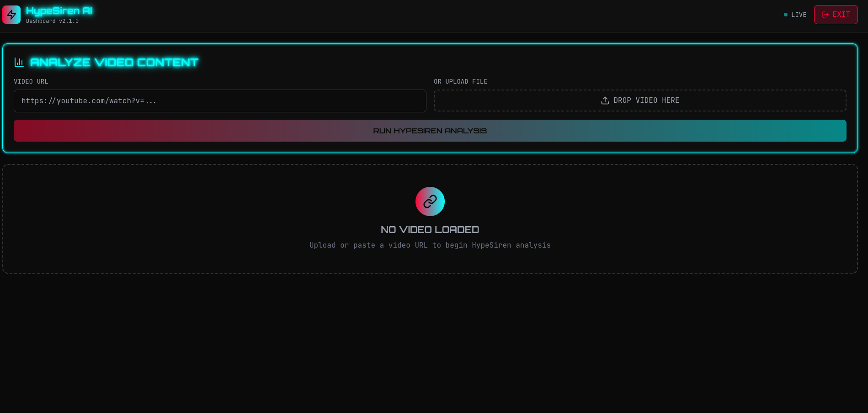Click the ANALYZE VIDEO CONTENT heading

[x=114, y=62]
